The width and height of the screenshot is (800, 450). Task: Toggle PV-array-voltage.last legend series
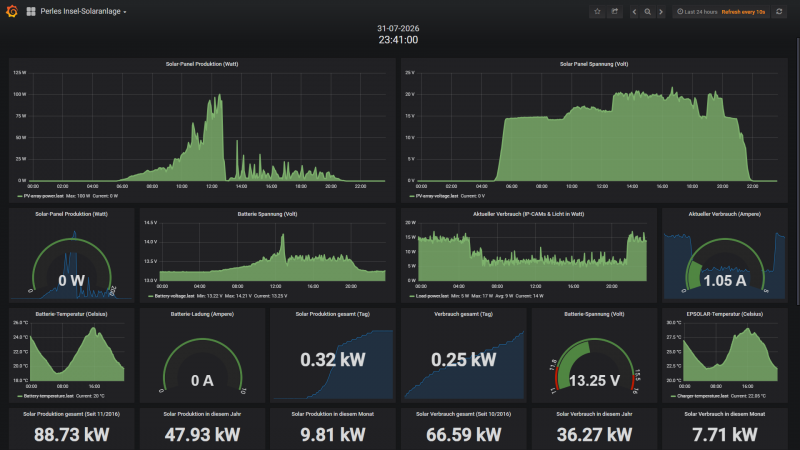point(437,196)
